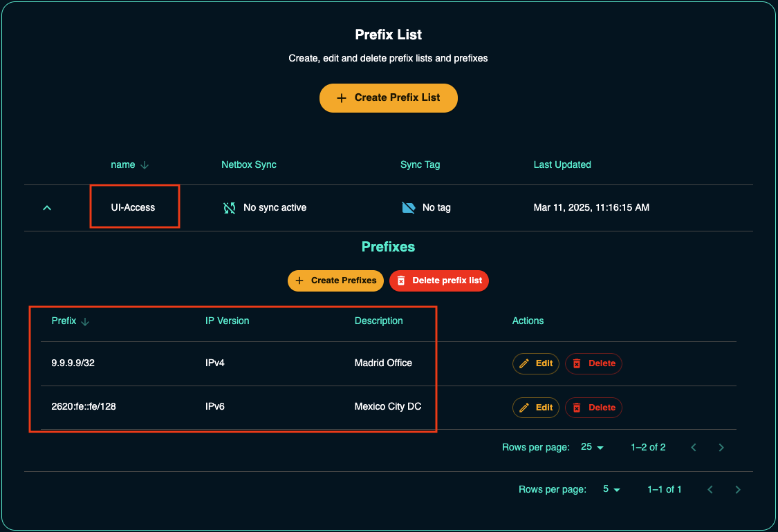Image resolution: width=778 pixels, height=532 pixels.
Task: Click sort arrow beside Prefix column
Action: coord(85,321)
